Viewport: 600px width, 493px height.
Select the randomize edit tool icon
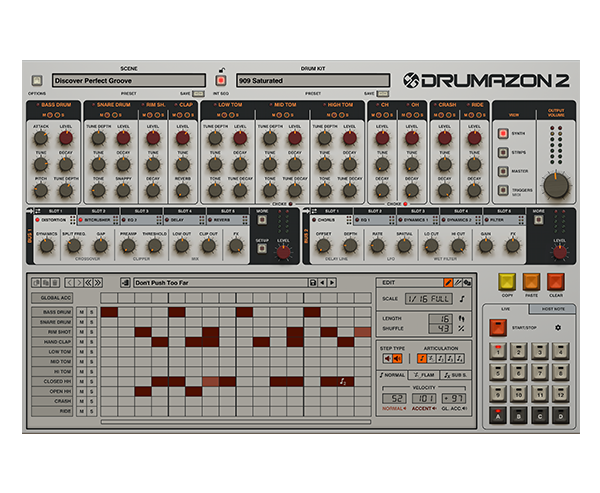click(467, 282)
